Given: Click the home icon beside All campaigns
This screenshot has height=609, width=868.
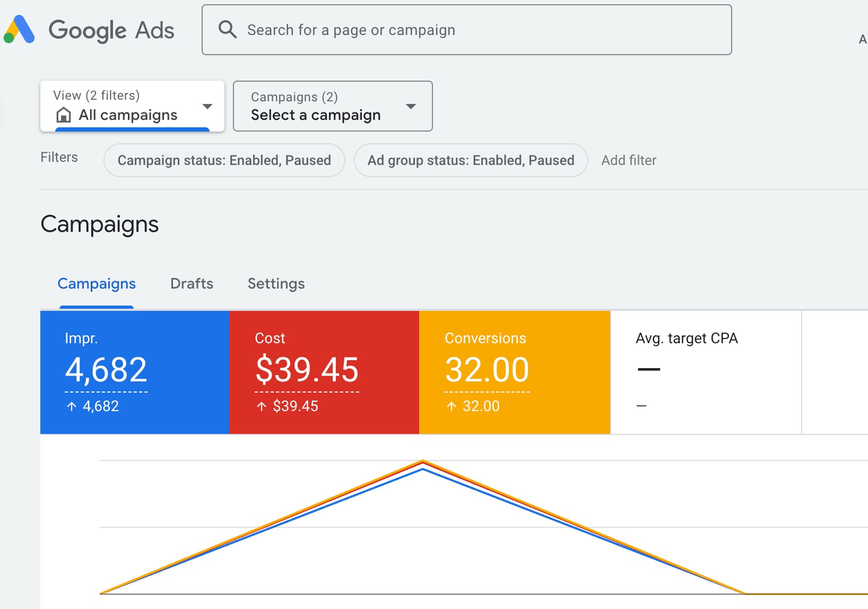Looking at the screenshot, I should click(x=64, y=115).
